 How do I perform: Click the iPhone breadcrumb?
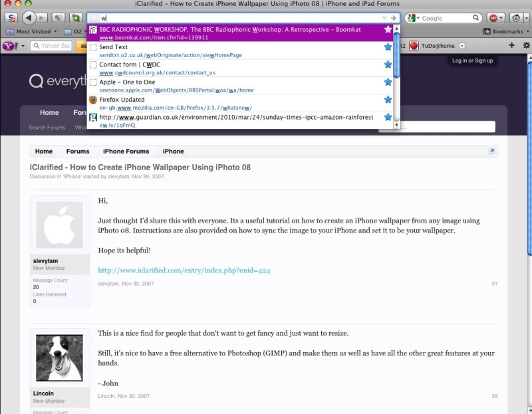pyautogui.click(x=173, y=152)
